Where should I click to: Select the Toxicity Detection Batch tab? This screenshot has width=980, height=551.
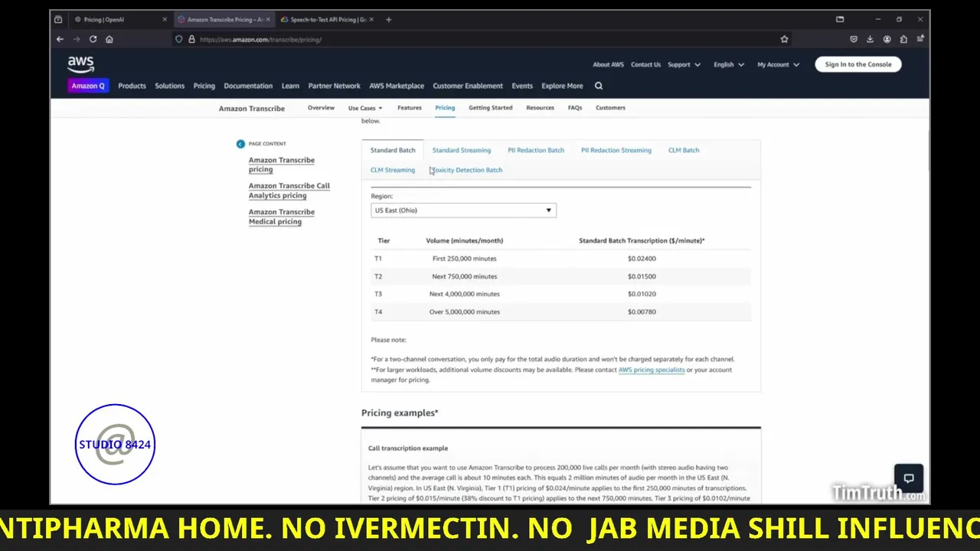pos(467,170)
